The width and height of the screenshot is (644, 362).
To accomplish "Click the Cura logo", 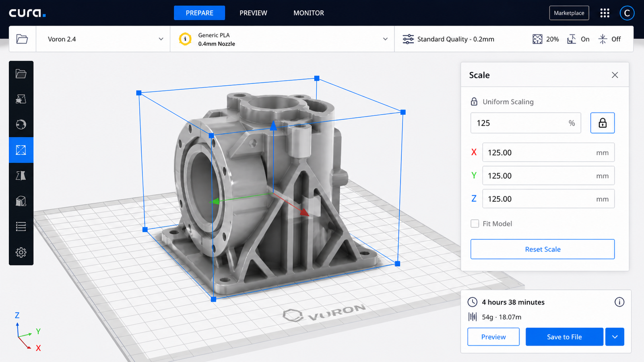I will pyautogui.click(x=27, y=13).
